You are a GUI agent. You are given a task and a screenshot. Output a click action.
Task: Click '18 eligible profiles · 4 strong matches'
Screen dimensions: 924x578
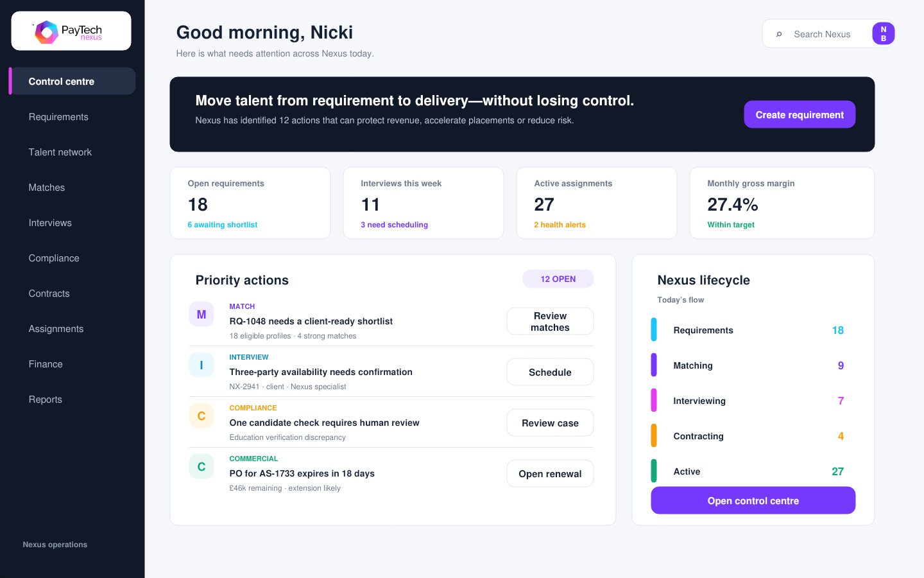[x=293, y=336]
